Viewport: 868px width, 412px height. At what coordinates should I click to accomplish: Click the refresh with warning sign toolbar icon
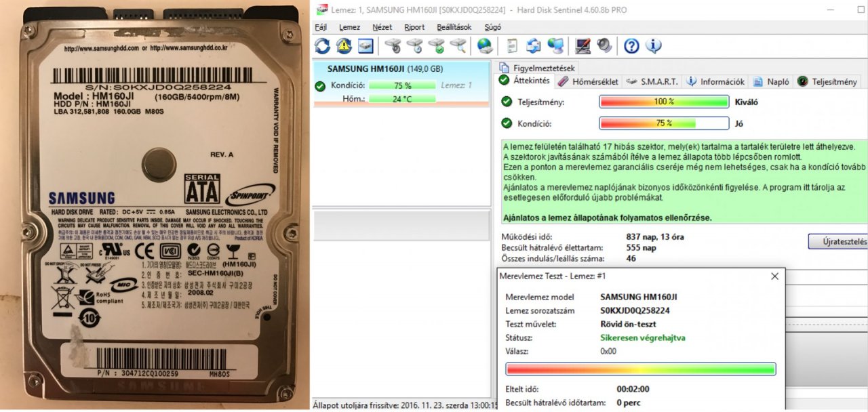point(344,46)
